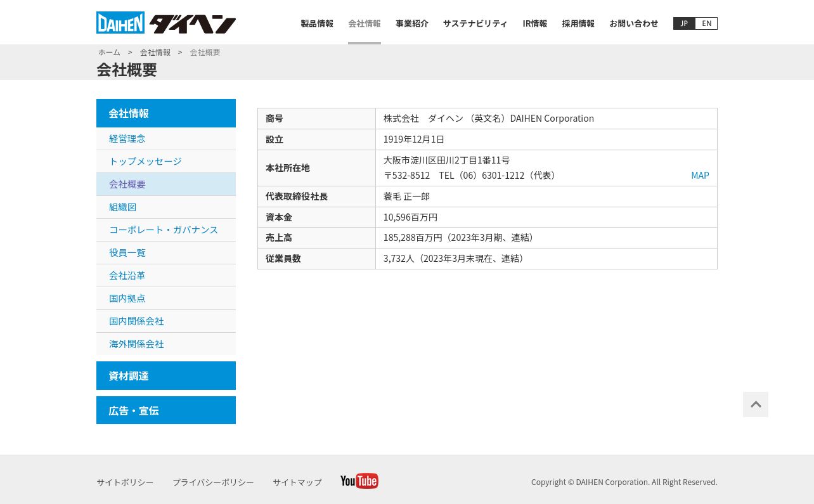Click the current breadcrumb item 会社概要
The height and width of the screenshot is (504, 814).
click(205, 53)
